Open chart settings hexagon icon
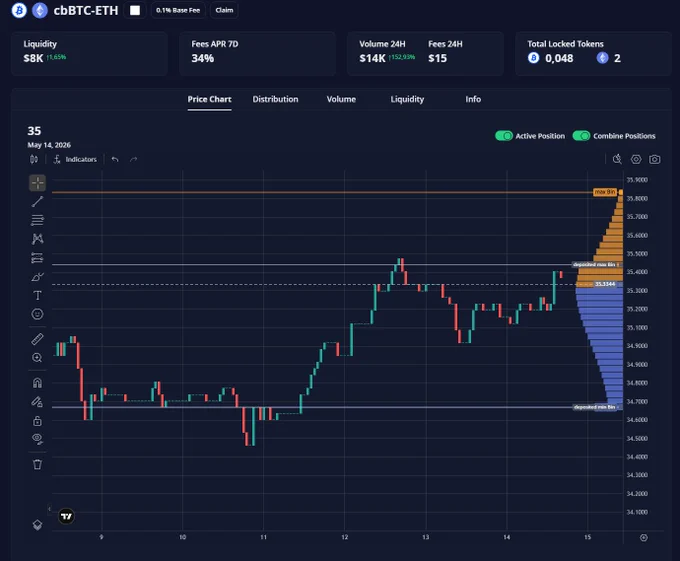 tap(636, 159)
